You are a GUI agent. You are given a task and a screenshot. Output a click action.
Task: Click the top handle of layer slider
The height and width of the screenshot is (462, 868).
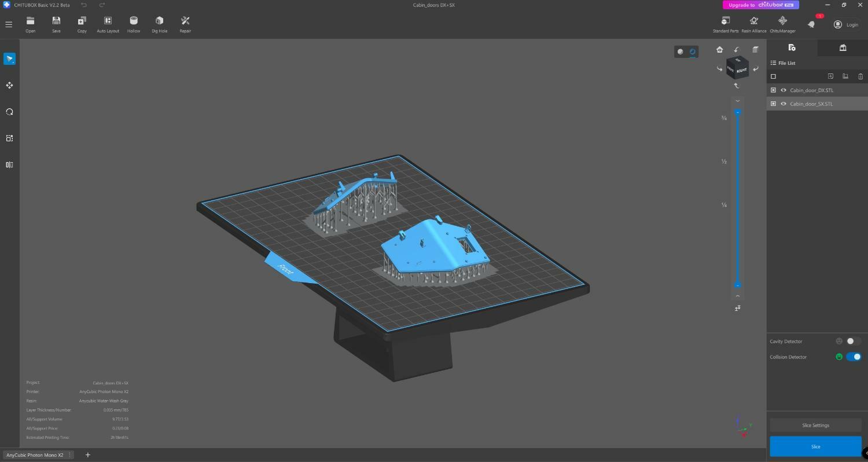[x=737, y=112]
